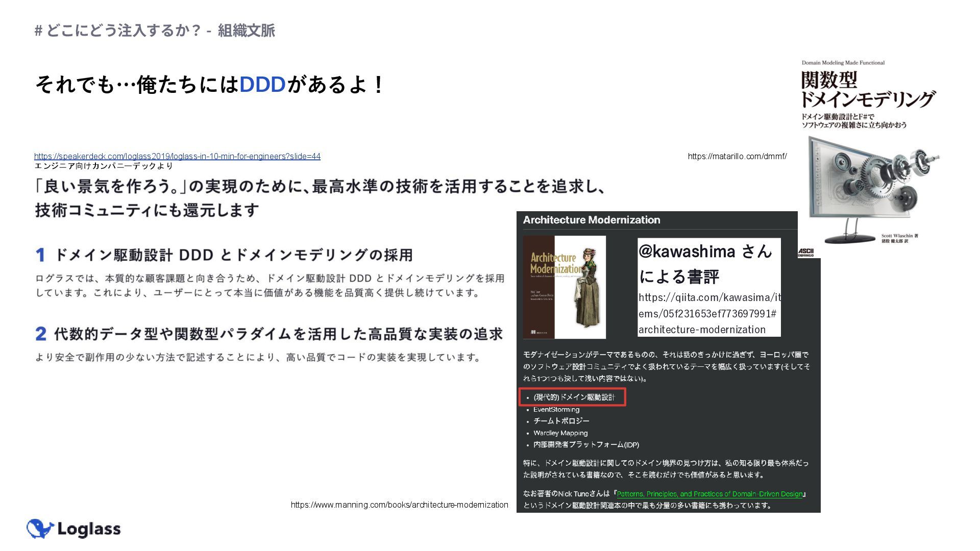This screenshot has width=980, height=551.
Task: Click the 'Architecture Modernization' panel title
Action: [x=592, y=220]
